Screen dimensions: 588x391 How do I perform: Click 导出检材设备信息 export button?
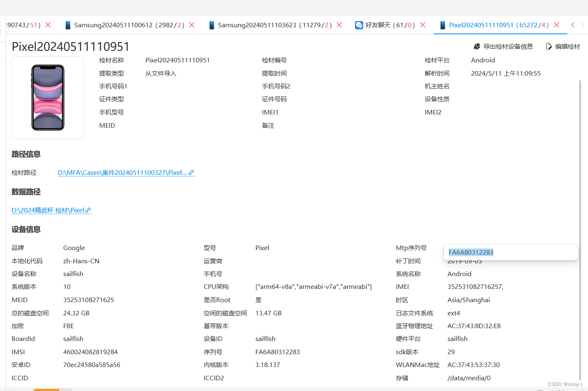503,47
